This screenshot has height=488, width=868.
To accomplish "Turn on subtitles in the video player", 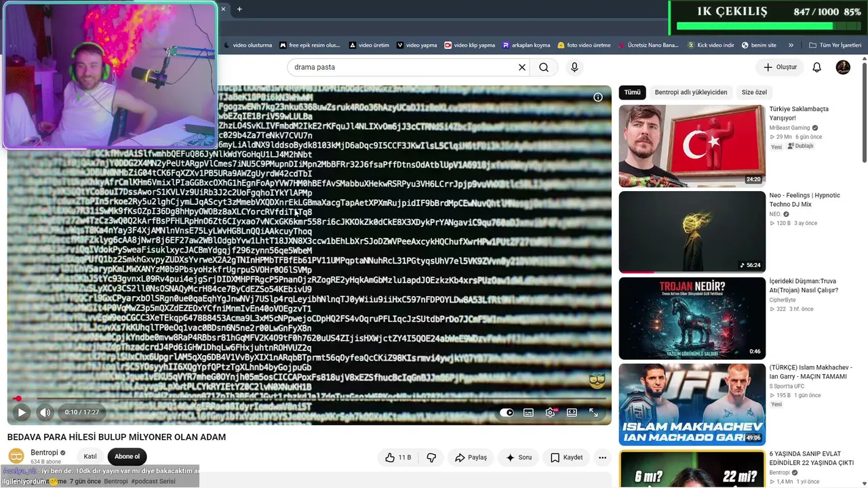I will (528, 412).
